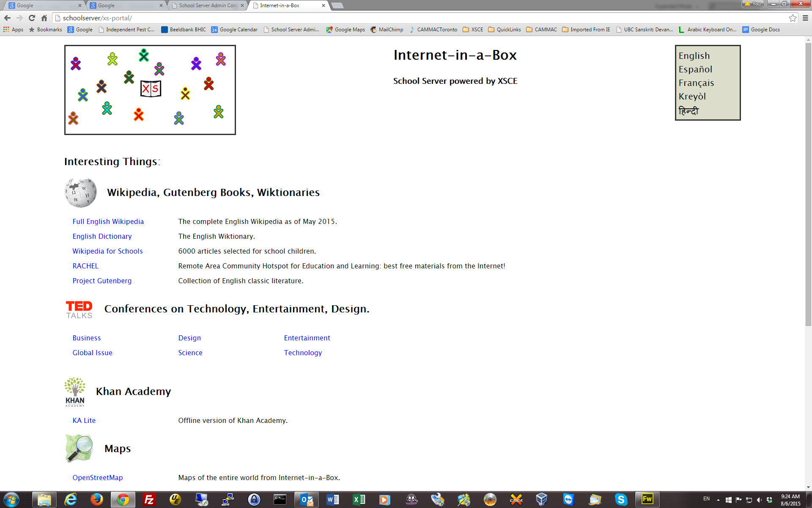Open FileZilla from the taskbar
The width and height of the screenshot is (812, 508).
click(149, 500)
